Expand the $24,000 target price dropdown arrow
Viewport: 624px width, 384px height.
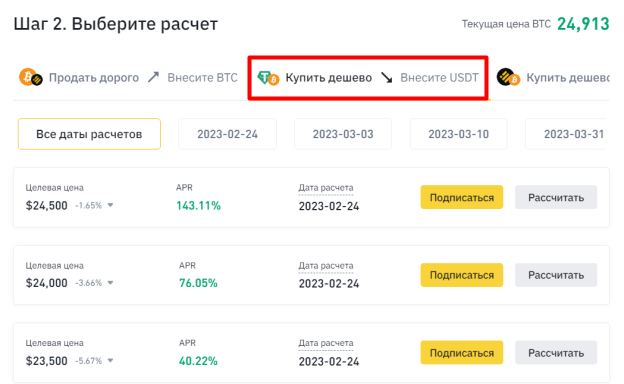110,283
